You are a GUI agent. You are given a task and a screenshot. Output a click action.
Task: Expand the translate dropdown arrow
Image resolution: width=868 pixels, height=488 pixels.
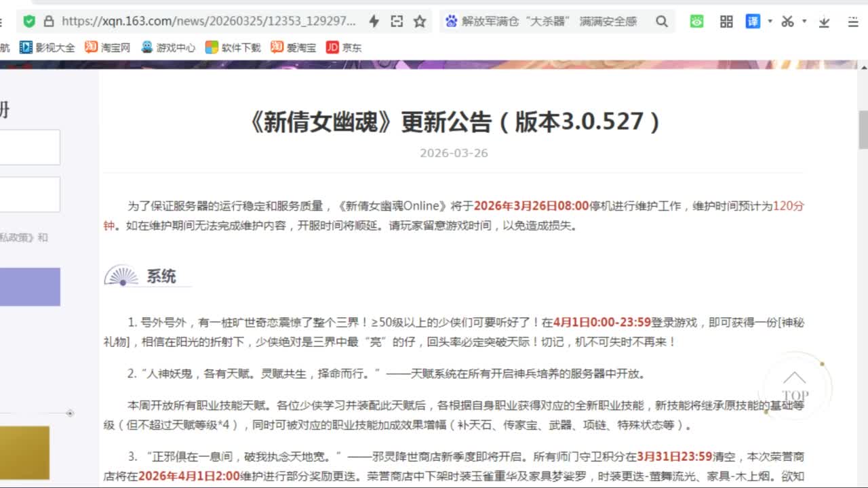[x=770, y=21]
